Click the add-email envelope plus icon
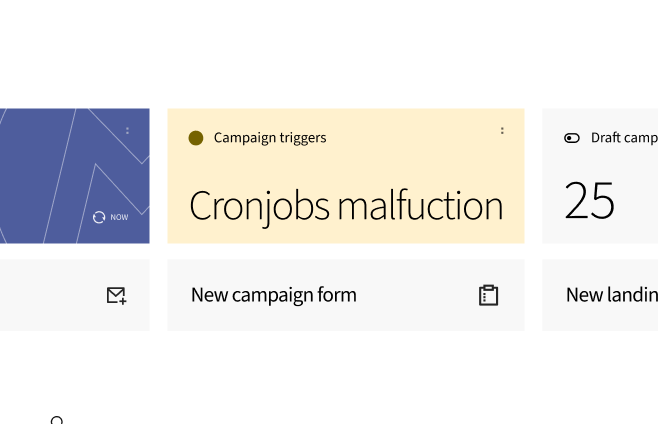The height and width of the screenshot is (424, 658). pos(116,295)
